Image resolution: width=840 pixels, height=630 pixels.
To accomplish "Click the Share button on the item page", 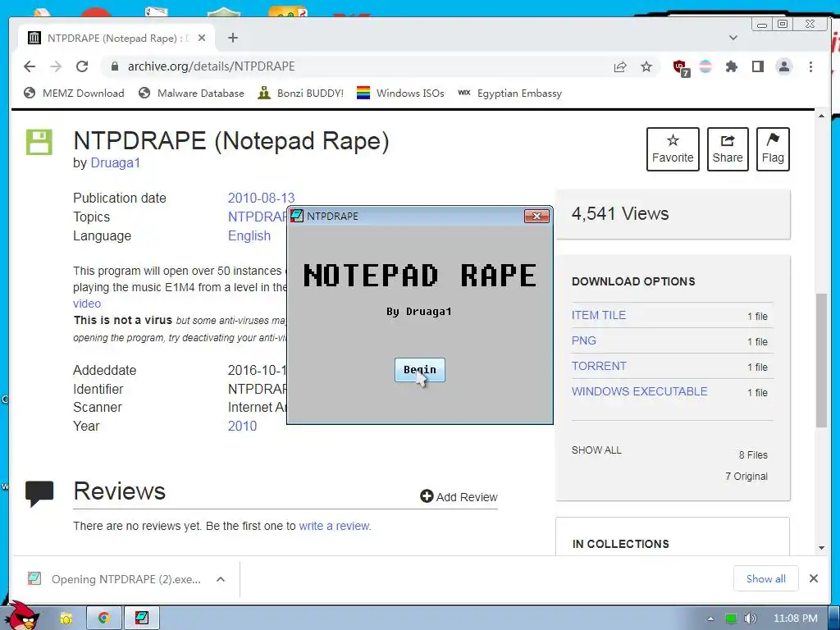I will click(728, 149).
